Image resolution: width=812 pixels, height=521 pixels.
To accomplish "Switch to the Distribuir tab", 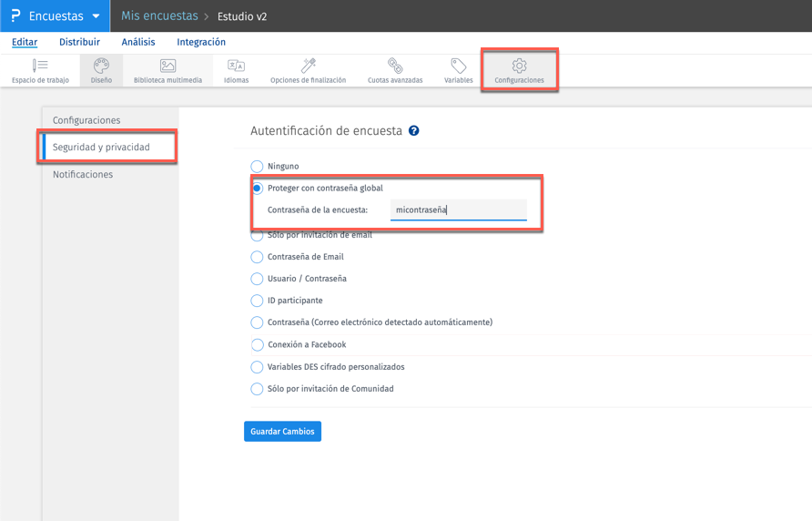I will pyautogui.click(x=79, y=42).
